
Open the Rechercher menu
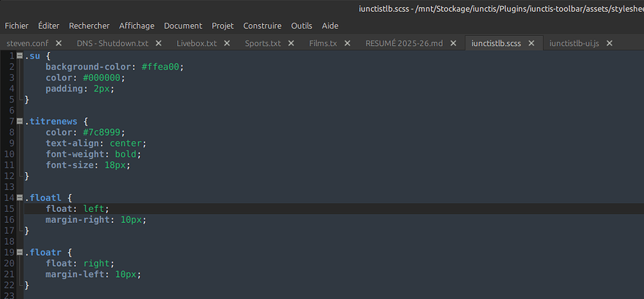(x=89, y=26)
